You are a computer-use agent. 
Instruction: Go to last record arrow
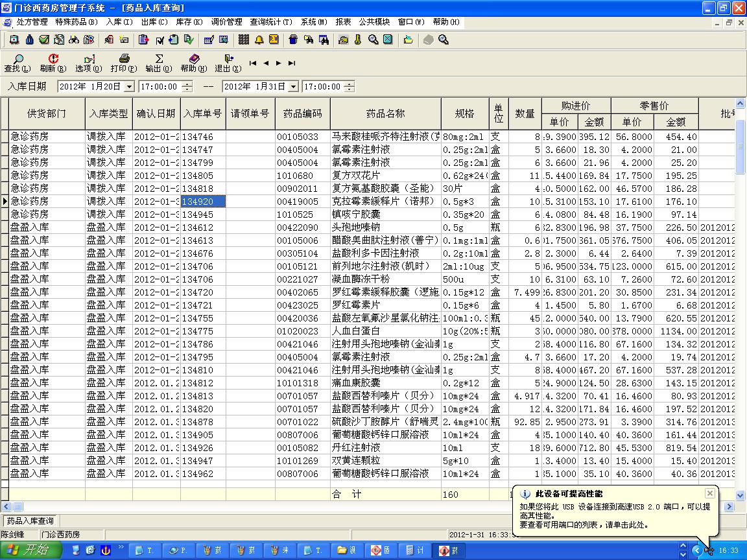pyautogui.click(x=292, y=63)
